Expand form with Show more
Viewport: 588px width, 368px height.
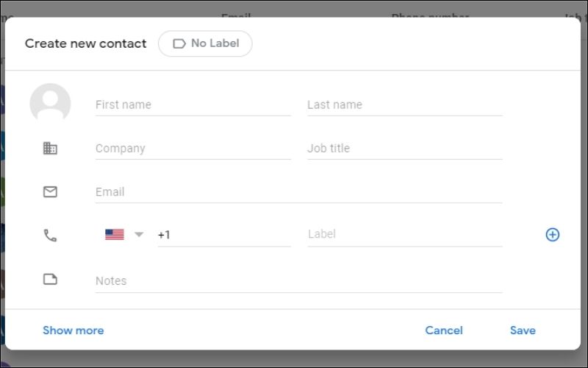(73, 330)
